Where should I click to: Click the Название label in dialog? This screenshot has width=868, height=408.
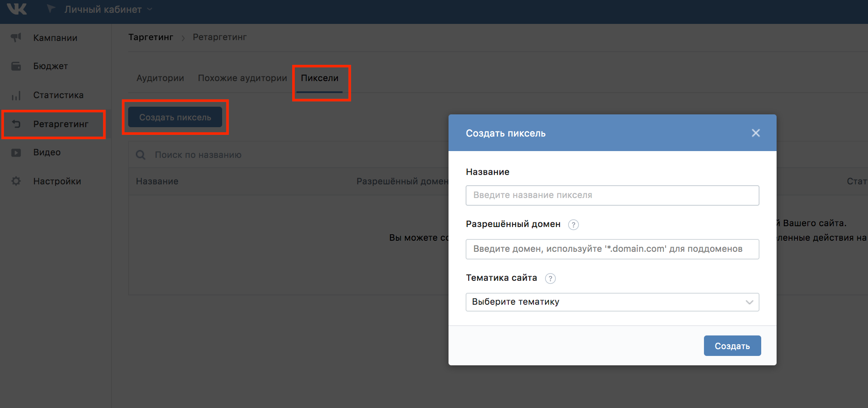coord(487,172)
